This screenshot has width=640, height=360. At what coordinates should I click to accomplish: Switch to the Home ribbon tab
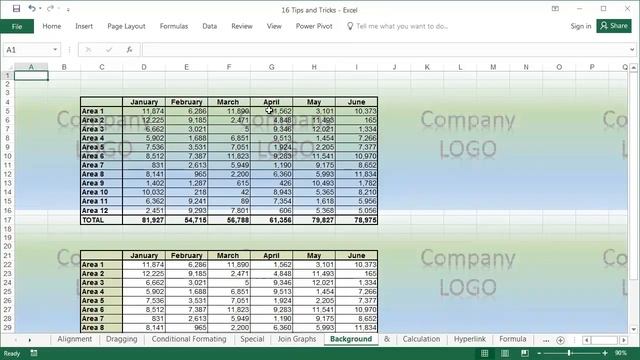click(52, 26)
